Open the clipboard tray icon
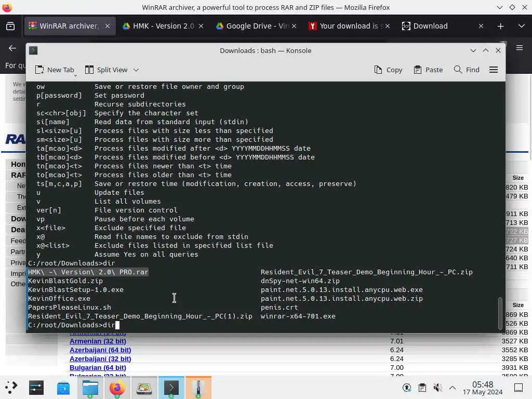The height and width of the screenshot is (399, 532). (x=422, y=388)
